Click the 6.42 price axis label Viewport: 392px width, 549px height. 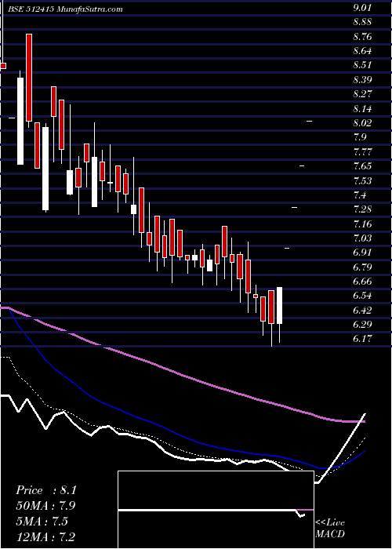coord(362,311)
